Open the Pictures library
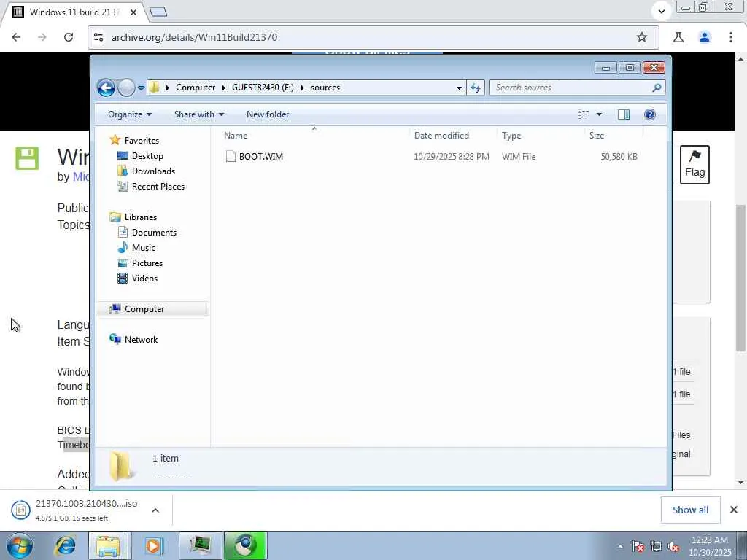This screenshot has height=560, width=747. click(147, 262)
